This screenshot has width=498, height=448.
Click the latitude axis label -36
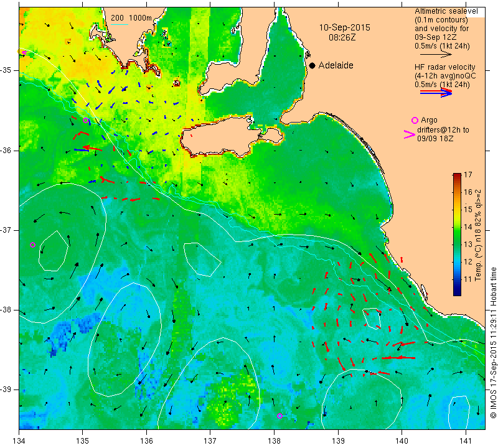6,150
